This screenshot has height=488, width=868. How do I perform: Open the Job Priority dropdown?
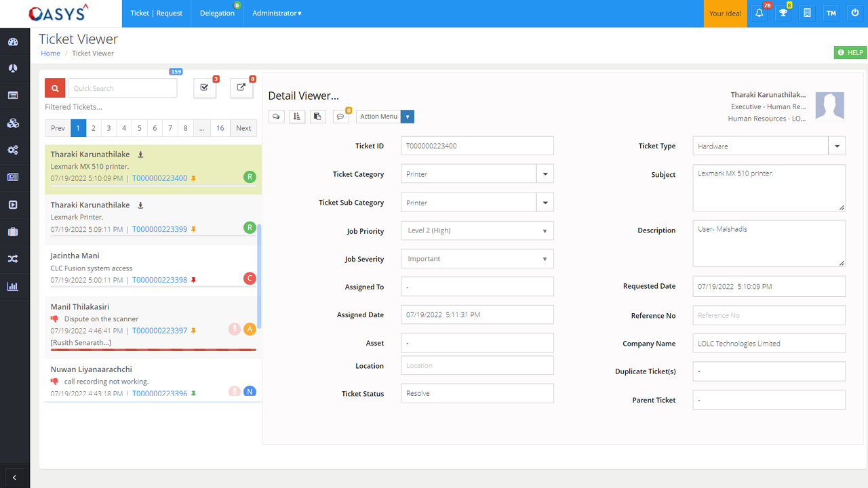(x=477, y=230)
